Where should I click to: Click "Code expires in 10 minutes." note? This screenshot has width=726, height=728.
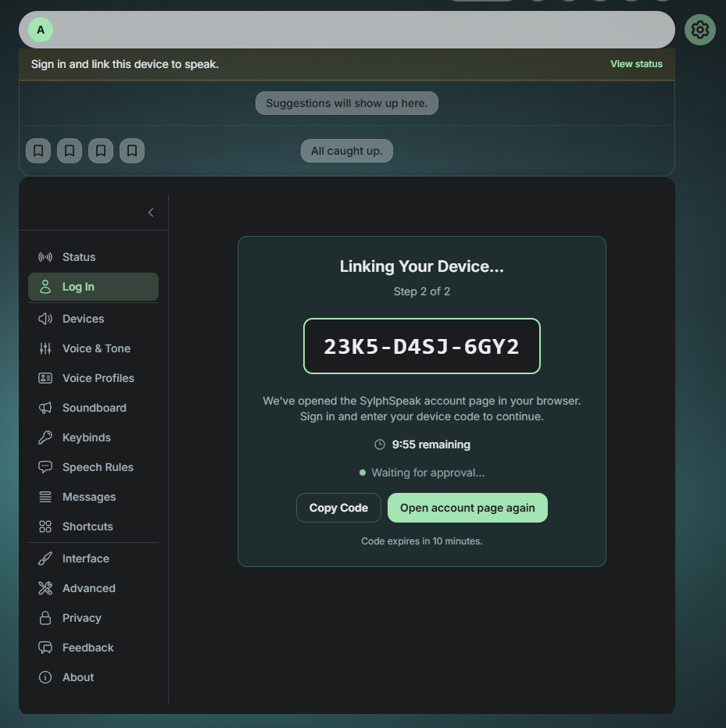(x=422, y=541)
